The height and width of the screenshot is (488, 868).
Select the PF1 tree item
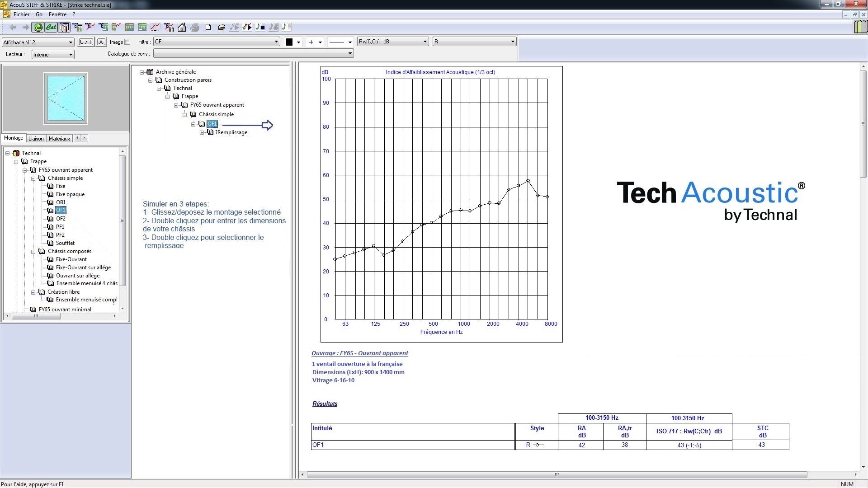(60, 227)
